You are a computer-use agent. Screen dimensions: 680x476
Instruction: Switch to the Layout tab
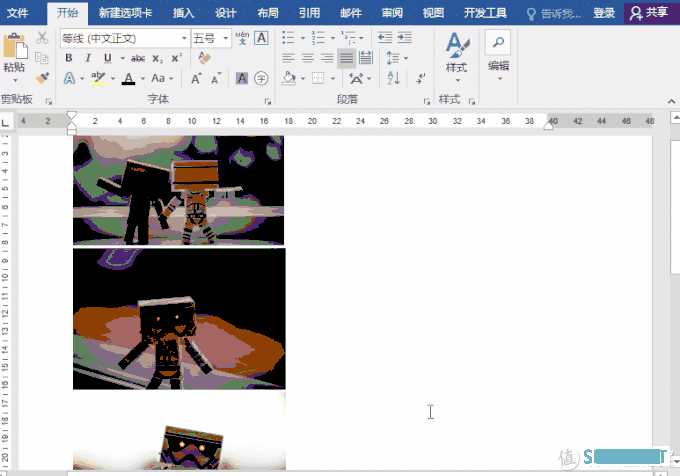(268, 13)
